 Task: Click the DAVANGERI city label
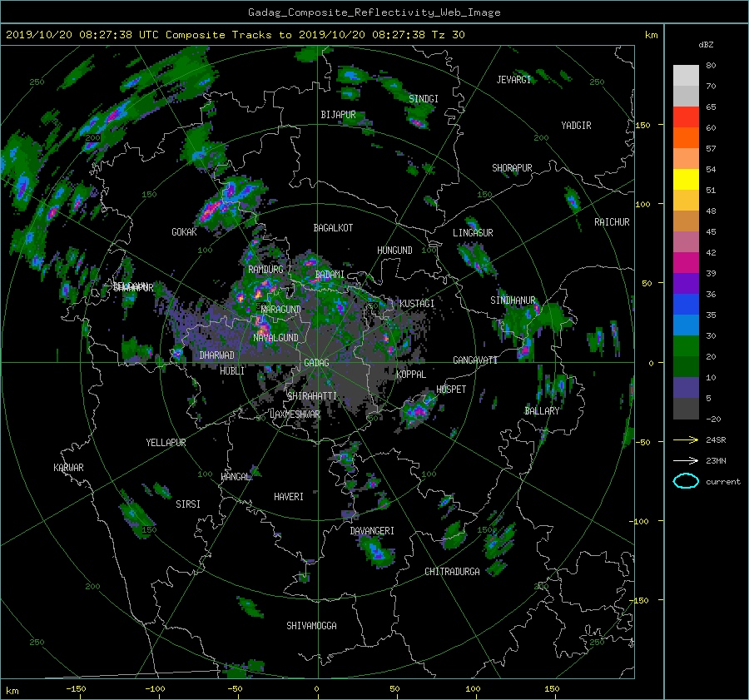[x=372, y=531]
